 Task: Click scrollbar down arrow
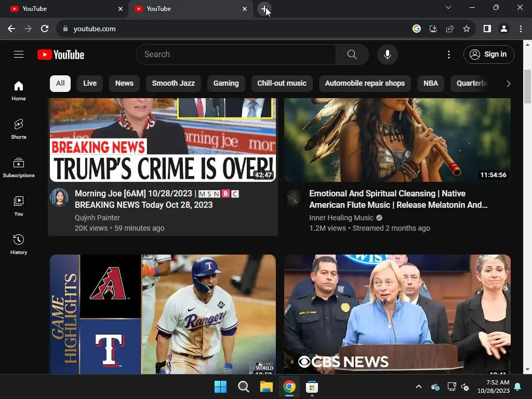527,369
